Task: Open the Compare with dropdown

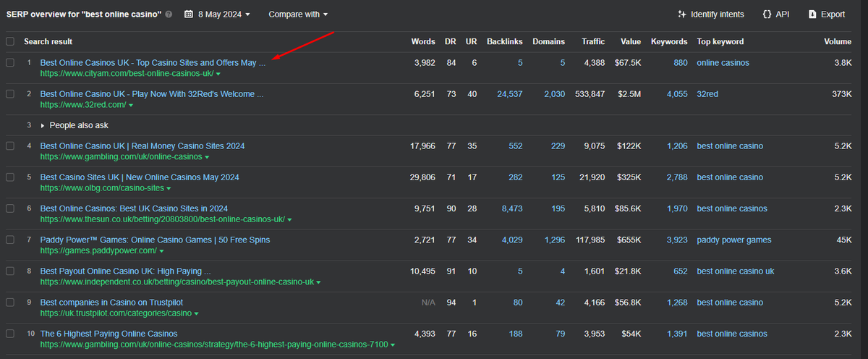Action: point(298,14)
